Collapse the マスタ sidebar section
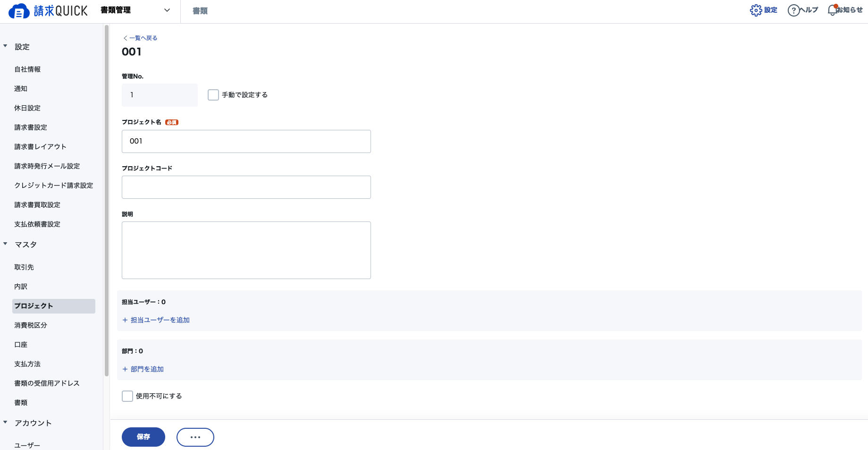 [5, 244]
